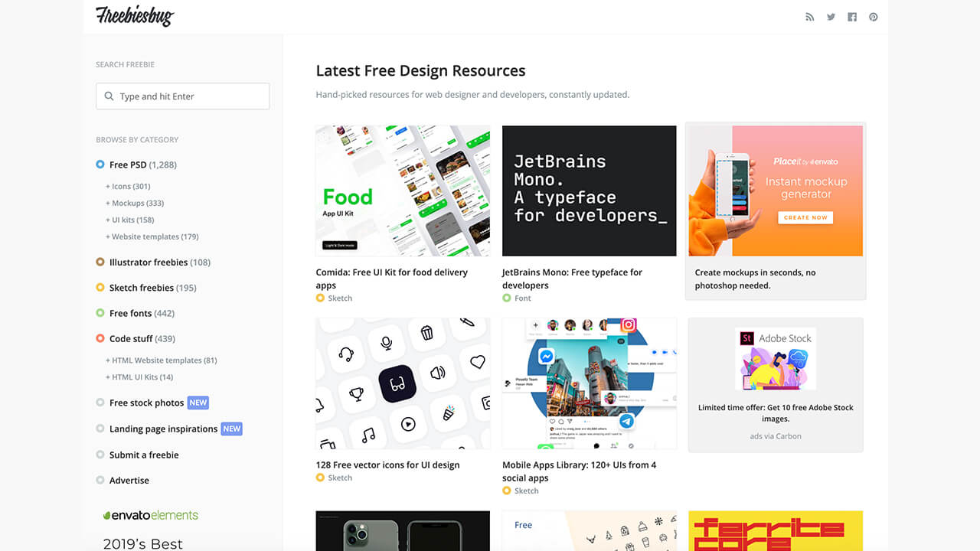Open Free stock photos menu item
The width and height of the screenshot is (980, 551).
click(146, 403)
